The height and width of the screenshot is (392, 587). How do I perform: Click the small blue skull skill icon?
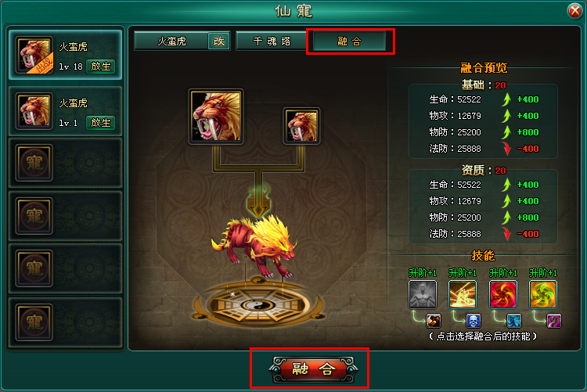pos(474,321)
